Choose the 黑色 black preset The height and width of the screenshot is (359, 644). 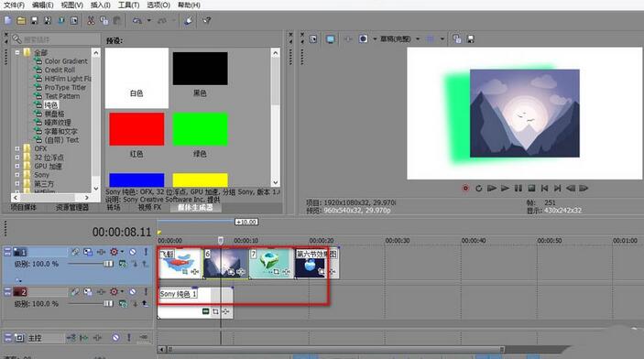[x=200, y=69]
